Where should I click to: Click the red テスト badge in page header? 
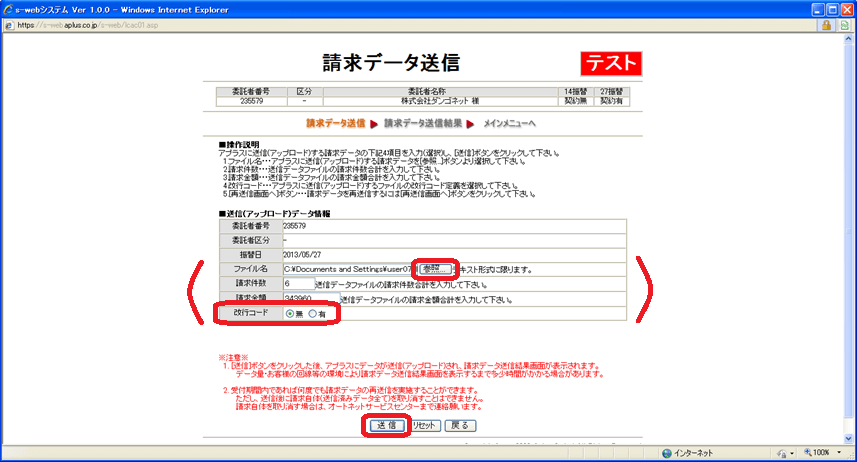coord(610,63)
